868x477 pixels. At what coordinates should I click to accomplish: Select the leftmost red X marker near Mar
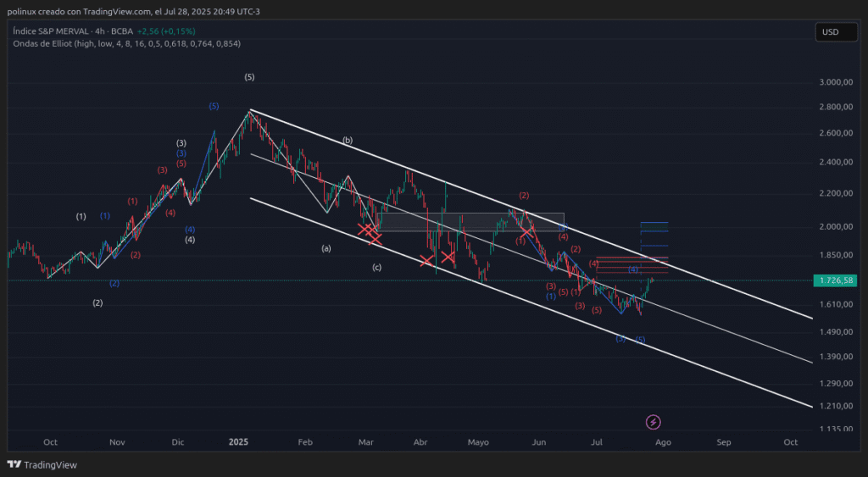tap(365, 230)
